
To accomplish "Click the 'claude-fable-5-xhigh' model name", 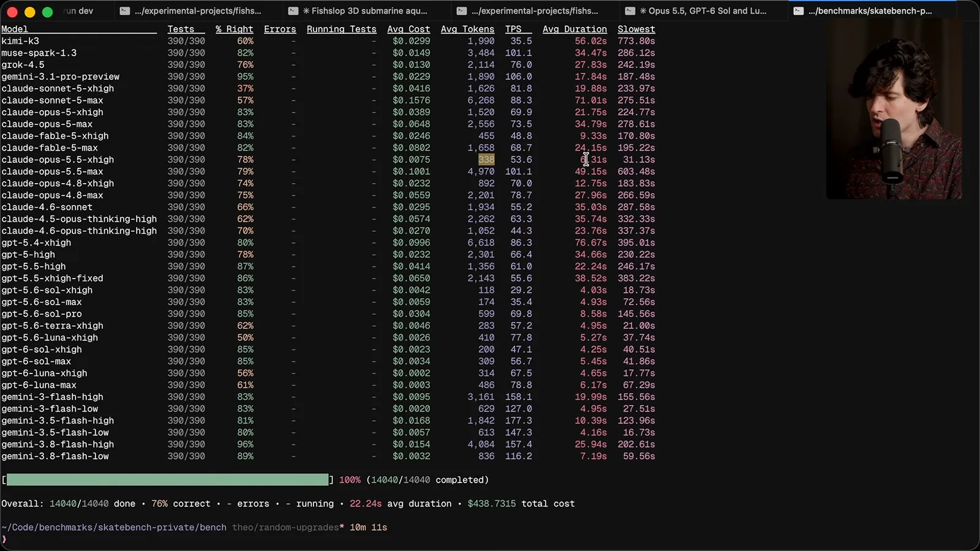I will pos(55,136).
